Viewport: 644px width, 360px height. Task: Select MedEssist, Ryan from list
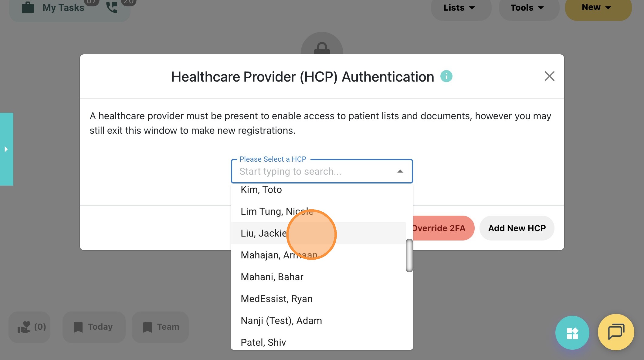pos(276,299)
